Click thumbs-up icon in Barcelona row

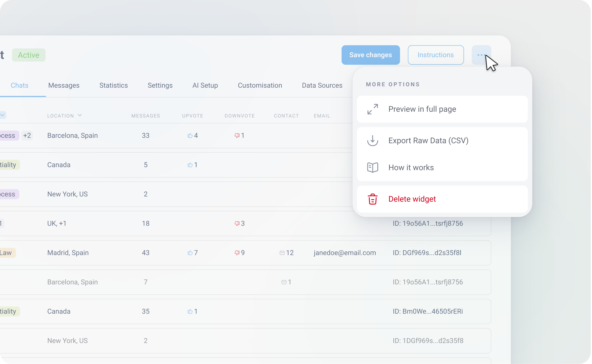[x=190, y=136]
